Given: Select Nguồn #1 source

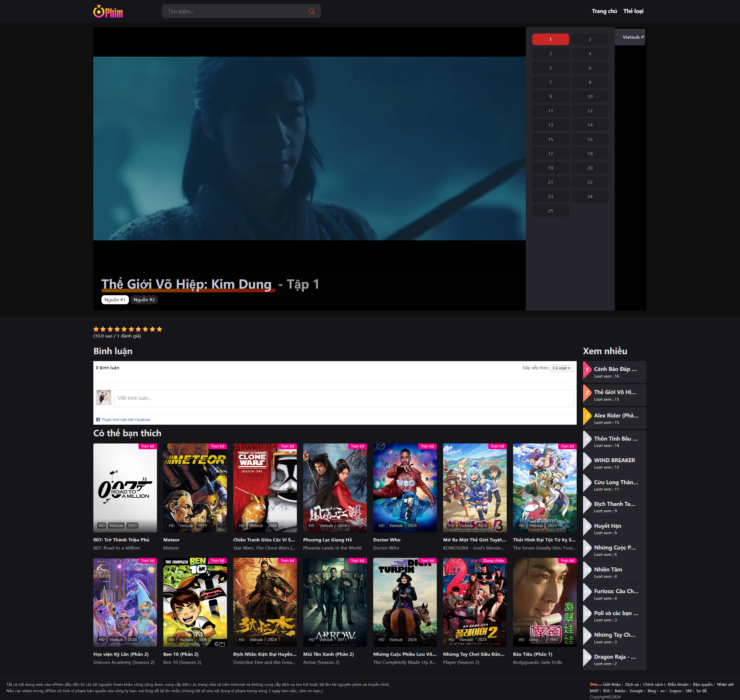Looking at the screenshot, I should tap(115, 300).
